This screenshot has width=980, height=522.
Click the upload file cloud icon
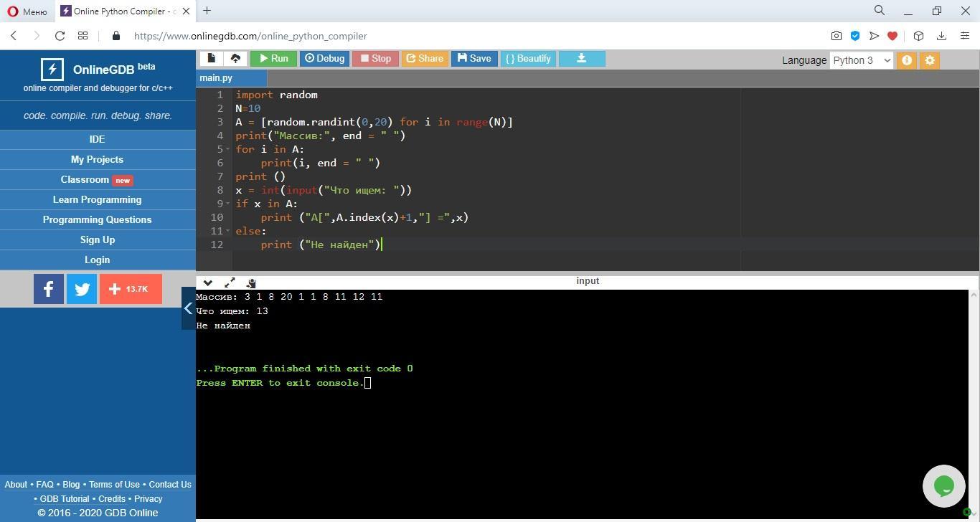(235, 59)
